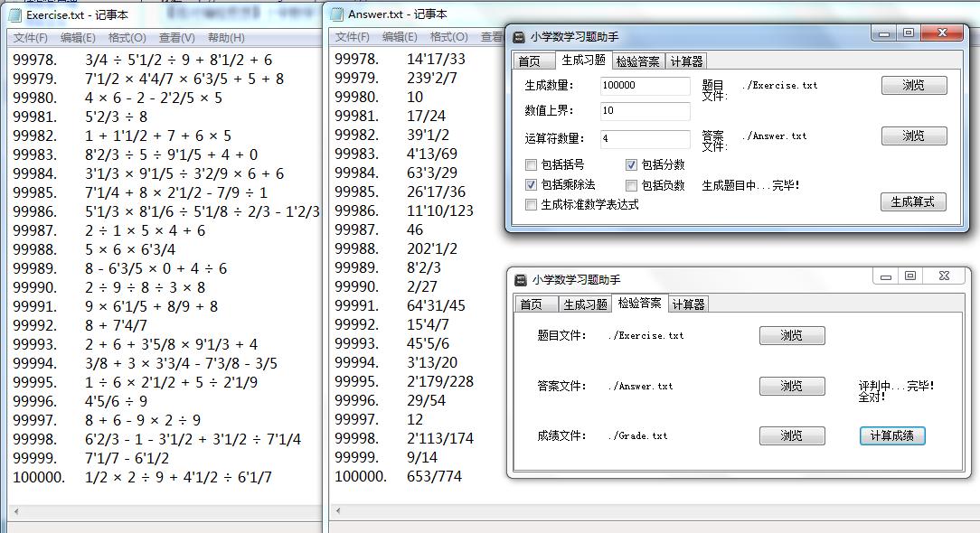The image size is (980, 533).
Task: Click exercise '8 + 7'4/7' on line 99992
Action: pyautogui.click(x=117, y=325)
